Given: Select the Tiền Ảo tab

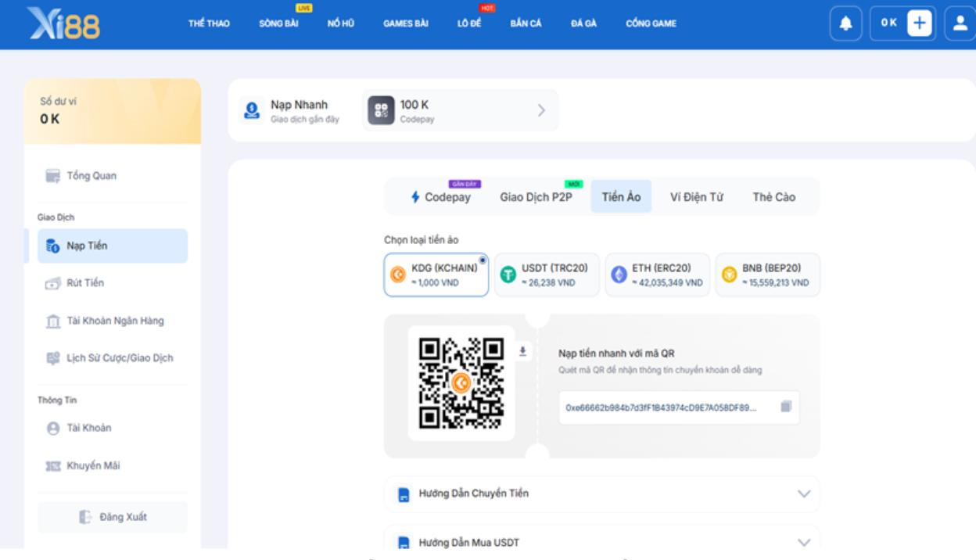Looking at the screenshot, I should 622,197.
